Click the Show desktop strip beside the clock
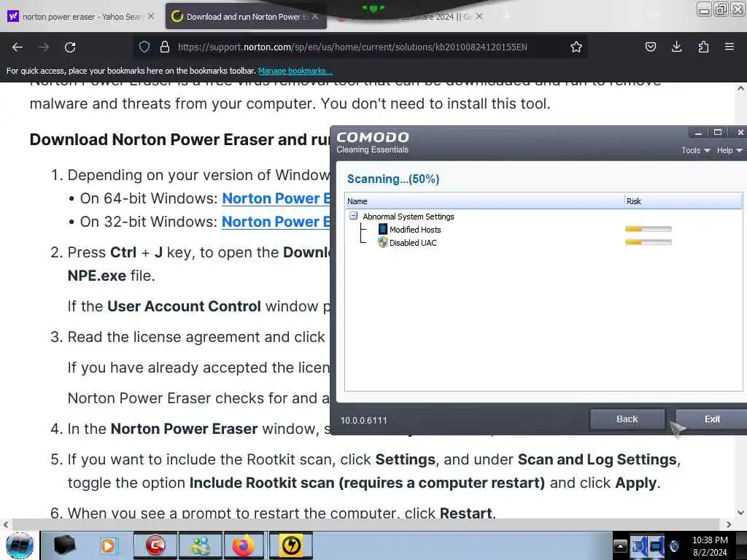This screenshot has height=560, width=747. 741,545
